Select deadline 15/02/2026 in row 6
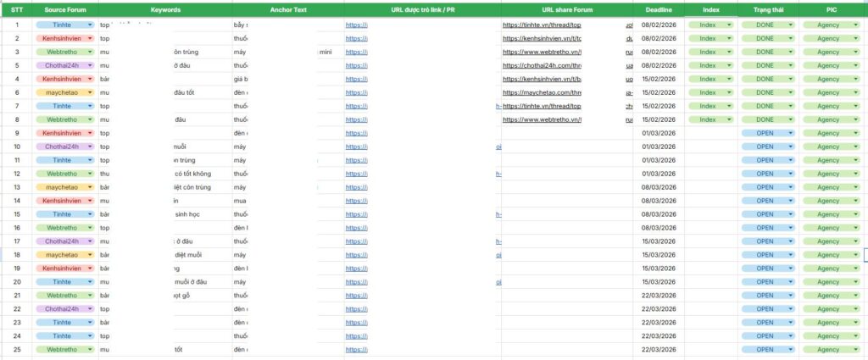Image resolution: width=868 pixels, height=360 pixels. [659, 92]
